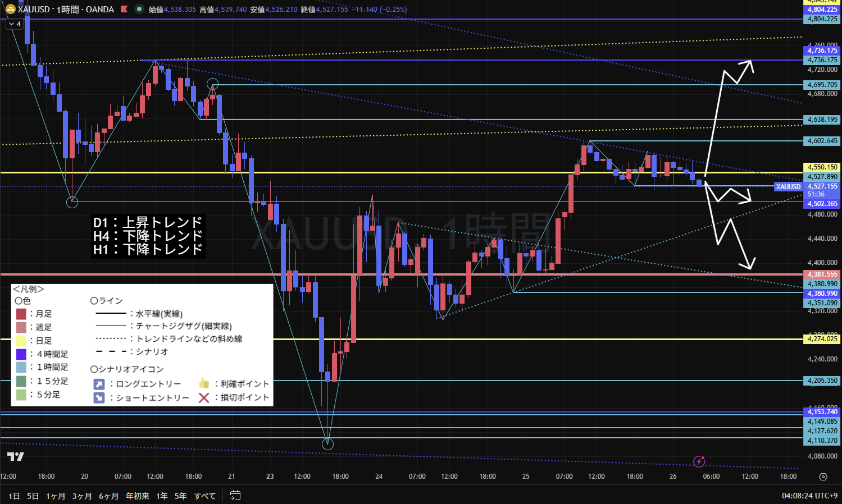This screenshot has width=842, height=504.
Task: Switch to 1ヶ月 range
Action: click(56, 496)
